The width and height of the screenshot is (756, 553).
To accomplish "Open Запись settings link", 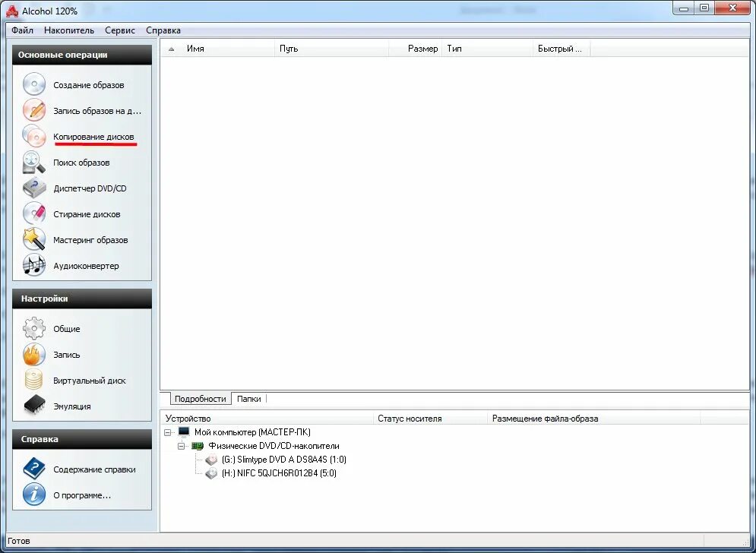I will tap(67, 355).
